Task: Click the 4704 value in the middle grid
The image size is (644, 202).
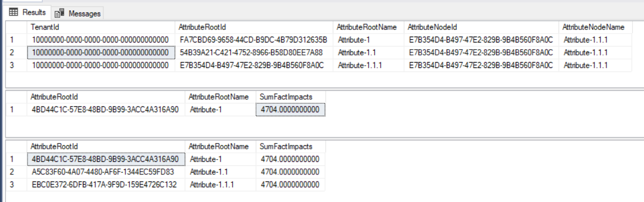Action: click(x=290, y=109)
